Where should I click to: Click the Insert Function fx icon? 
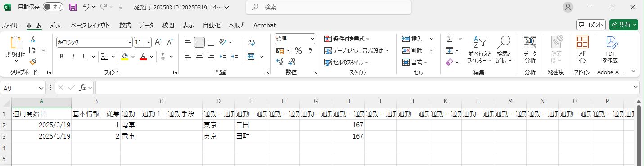(x=83, y=87)
